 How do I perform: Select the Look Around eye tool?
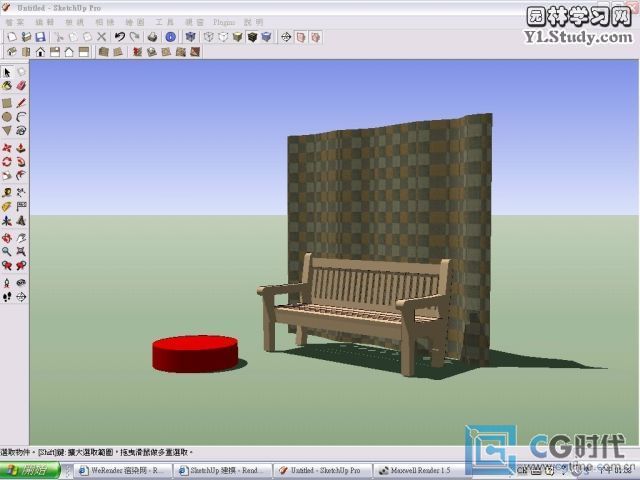21,283
